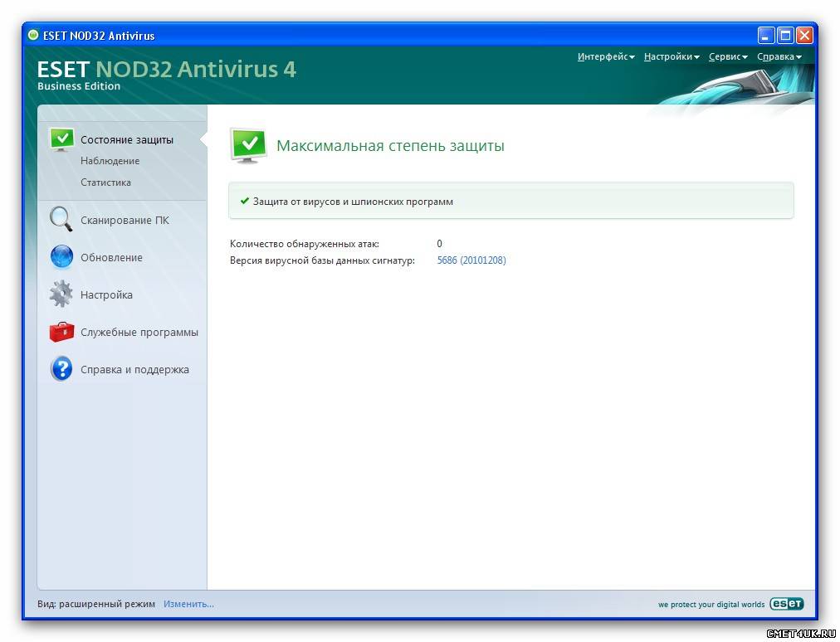Select Состояние защиты in sidebar
This screenshot has height=642, width=840.
127,139
